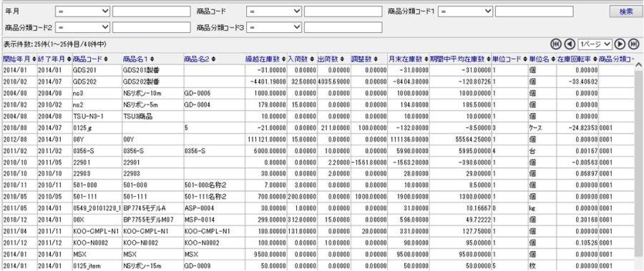This screenshot has width=644, height=271.
Task: Select the -1561.80000 adjustment cell
Action: [x=369, y=162]
